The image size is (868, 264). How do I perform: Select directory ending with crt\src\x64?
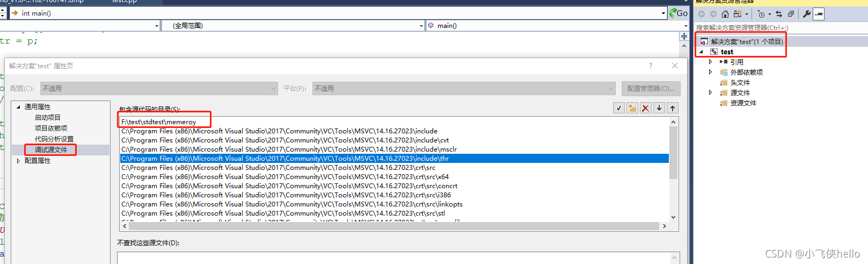(x=395, y=176)
